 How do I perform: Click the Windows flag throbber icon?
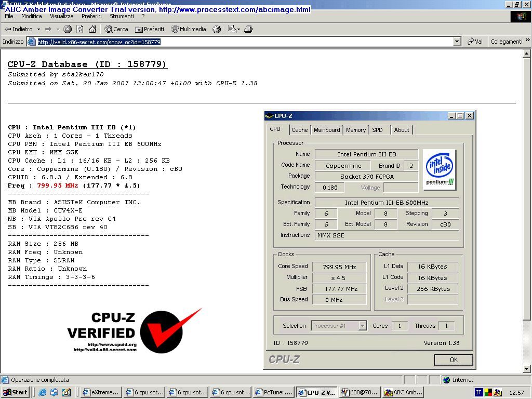[521, 17]
